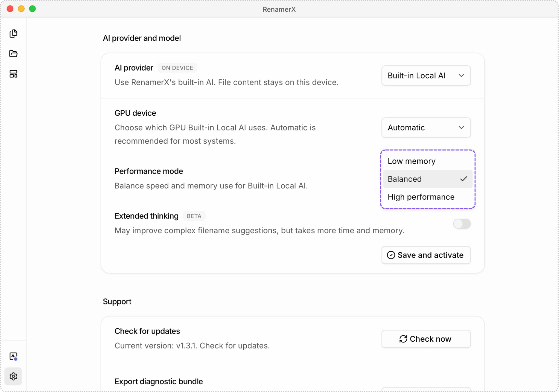Viewport: 560px width, 392px height.
Task: Click the BETA badge beside Extended thinking
Action: pyautogui.click(x=194, y=216)
